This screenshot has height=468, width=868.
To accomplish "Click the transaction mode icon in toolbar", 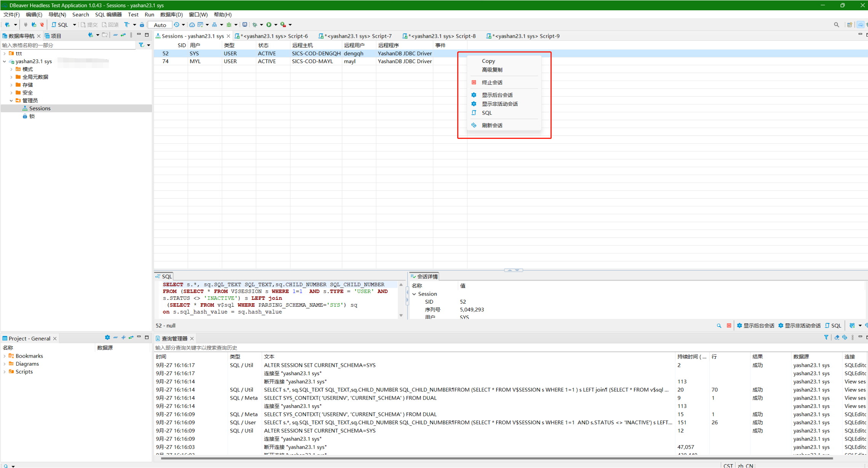I will pos(127,25).
